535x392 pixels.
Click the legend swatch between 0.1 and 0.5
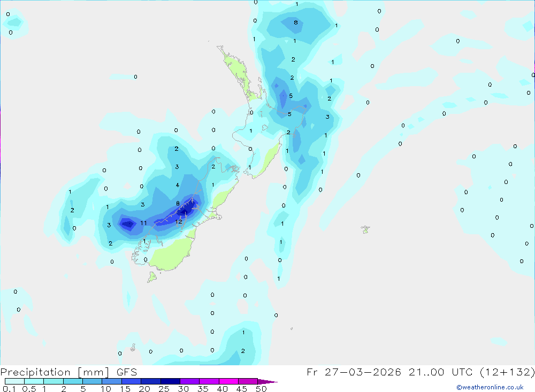coord(14,381)
